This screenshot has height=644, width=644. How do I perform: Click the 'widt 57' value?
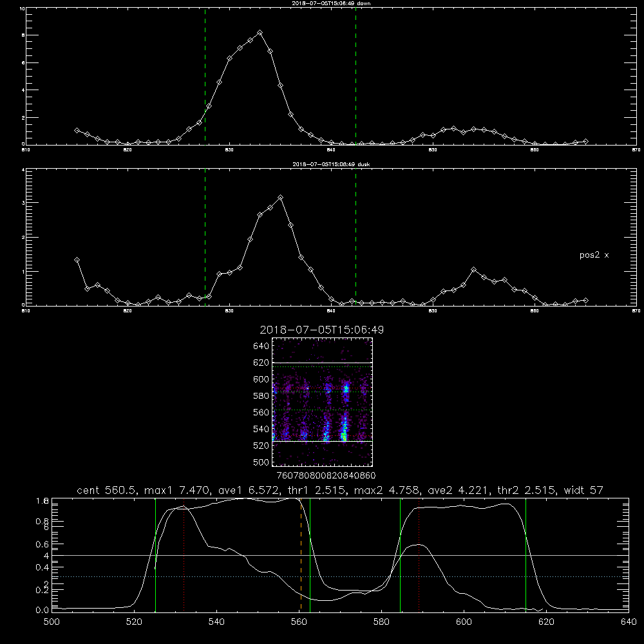[583, 490]
